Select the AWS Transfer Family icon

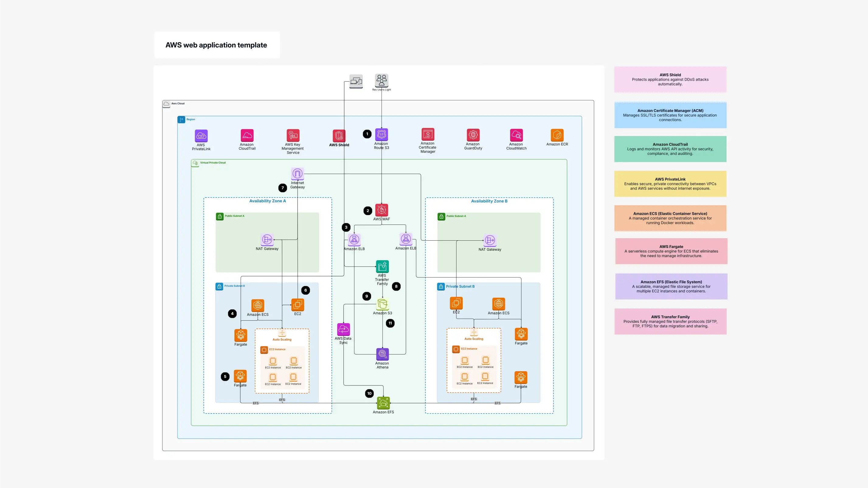[382, 267]
